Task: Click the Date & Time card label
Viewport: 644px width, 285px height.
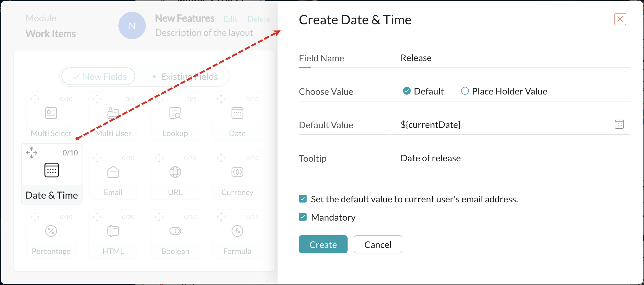Action: tap(52, 195)
